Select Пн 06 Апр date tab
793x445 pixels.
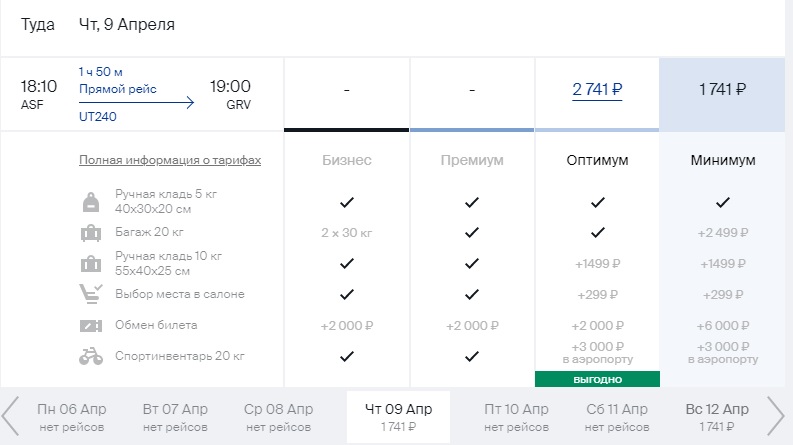tap(71, 417)
